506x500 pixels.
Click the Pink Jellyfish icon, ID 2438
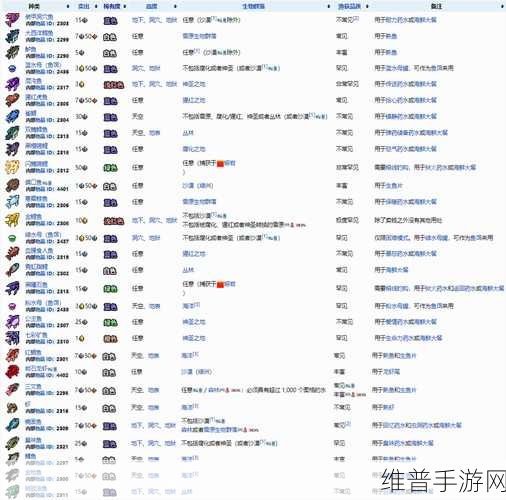12,306
